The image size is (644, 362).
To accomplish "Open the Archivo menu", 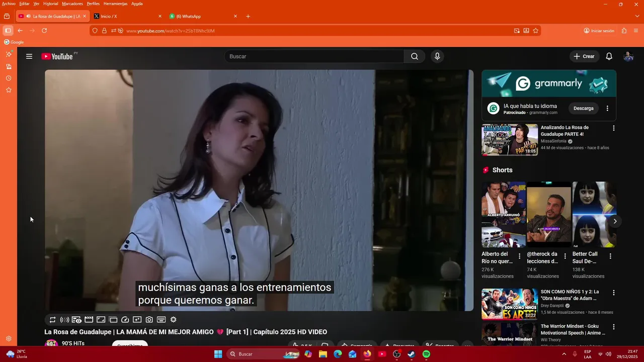I will tap(9, 4).
